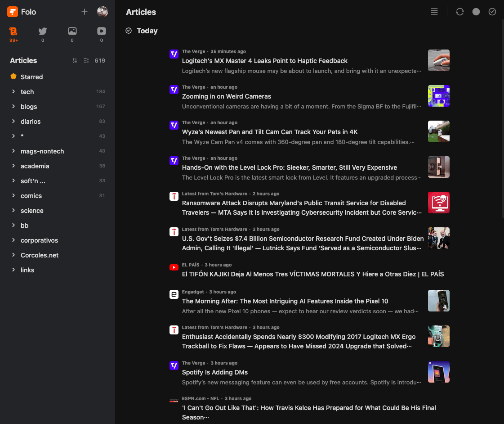Open the user profile avatar
Viewport: 504px width, 424px height.
coord(103,12)
